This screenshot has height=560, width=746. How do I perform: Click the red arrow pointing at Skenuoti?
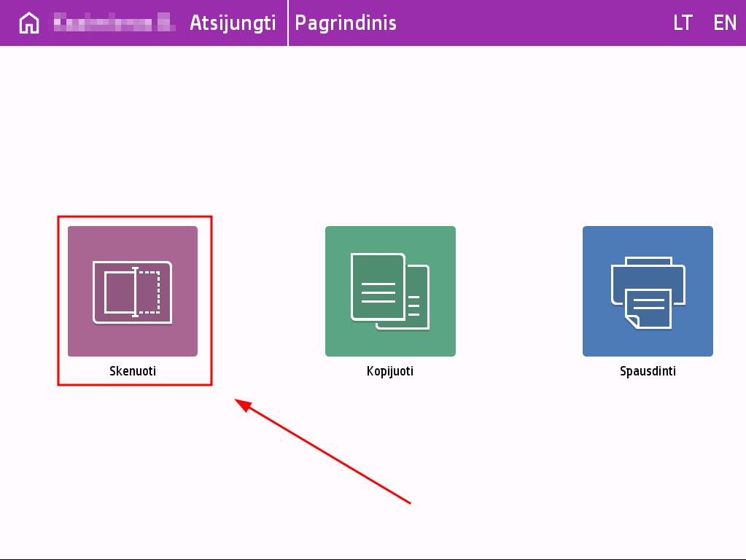[324, 451]
